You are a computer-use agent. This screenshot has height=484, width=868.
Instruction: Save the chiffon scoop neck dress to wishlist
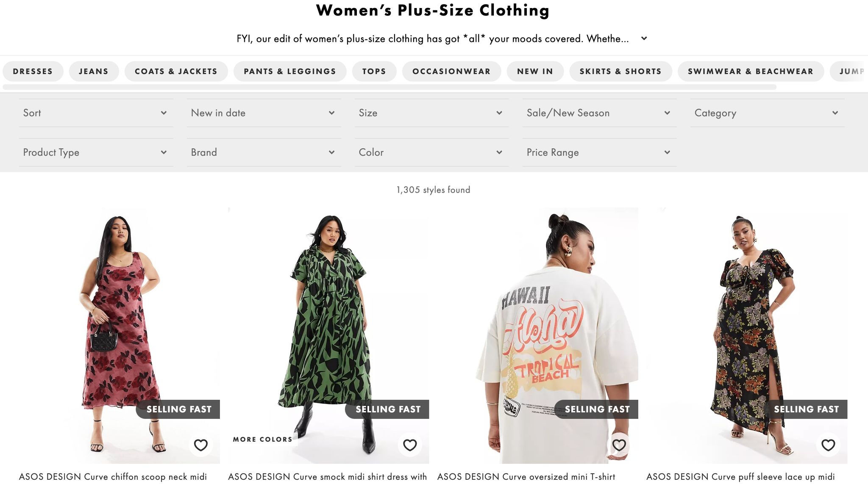[200, 445]
